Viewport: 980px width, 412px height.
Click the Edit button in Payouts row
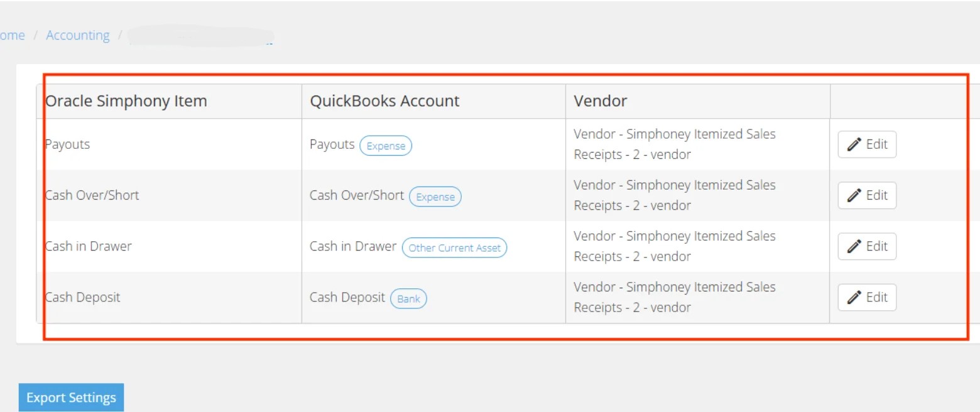pyautogui.click(x=867, y=144)
